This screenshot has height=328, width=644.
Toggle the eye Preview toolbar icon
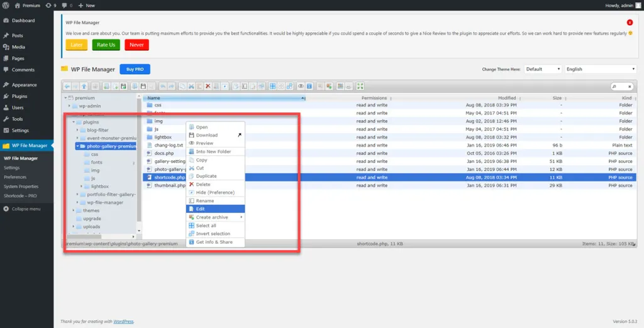pos(301,86)
